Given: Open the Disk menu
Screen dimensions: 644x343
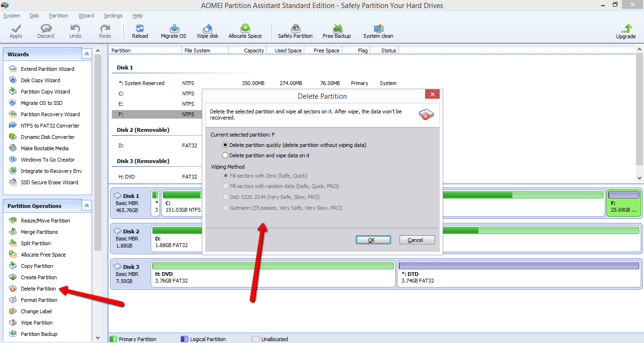Looking at the screenshot, I should tap(34, 16).
